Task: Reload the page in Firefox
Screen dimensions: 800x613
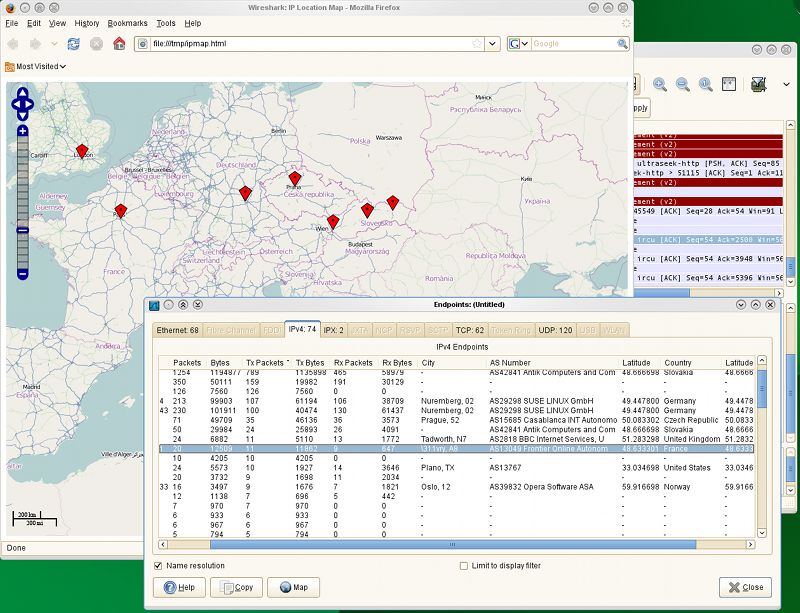Action: coord(73,44)
